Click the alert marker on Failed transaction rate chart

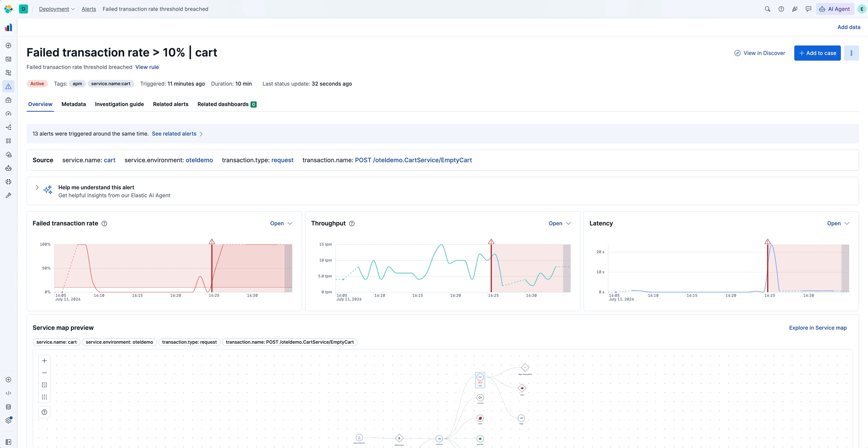[212, 242]
